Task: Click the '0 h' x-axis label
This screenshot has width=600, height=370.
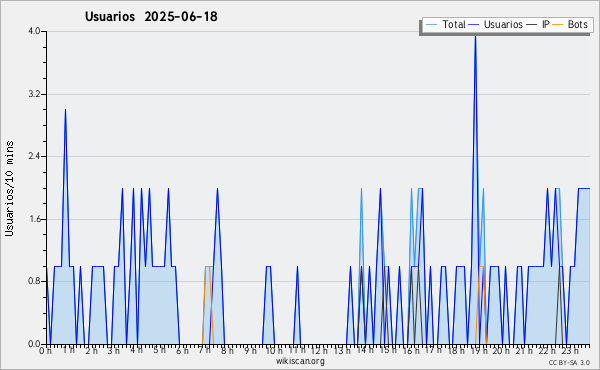Action: [x=46, y=351]
